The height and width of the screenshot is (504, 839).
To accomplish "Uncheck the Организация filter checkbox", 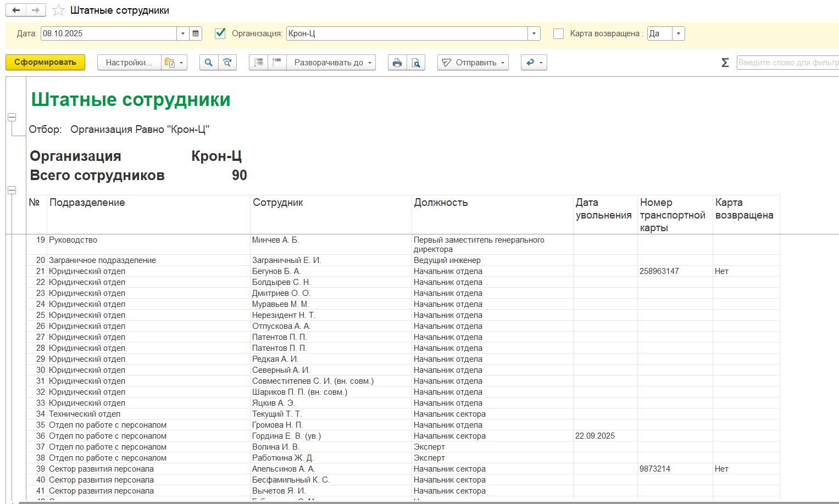I will [x=220, y=33].
